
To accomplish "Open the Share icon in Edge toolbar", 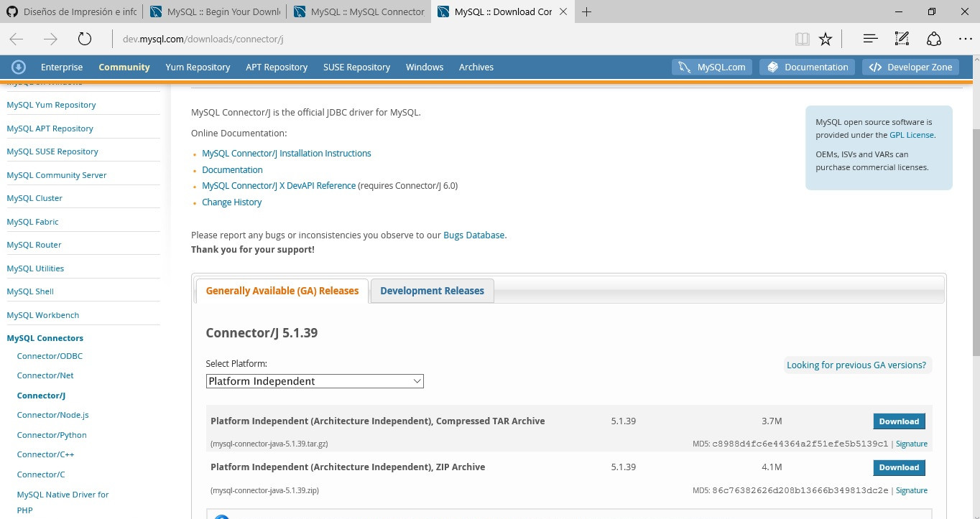I will coord(933,39).
